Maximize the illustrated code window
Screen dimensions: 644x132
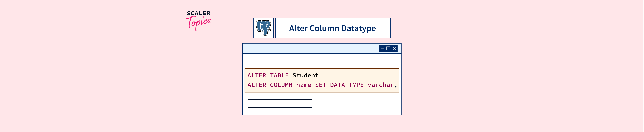point(388,49)
